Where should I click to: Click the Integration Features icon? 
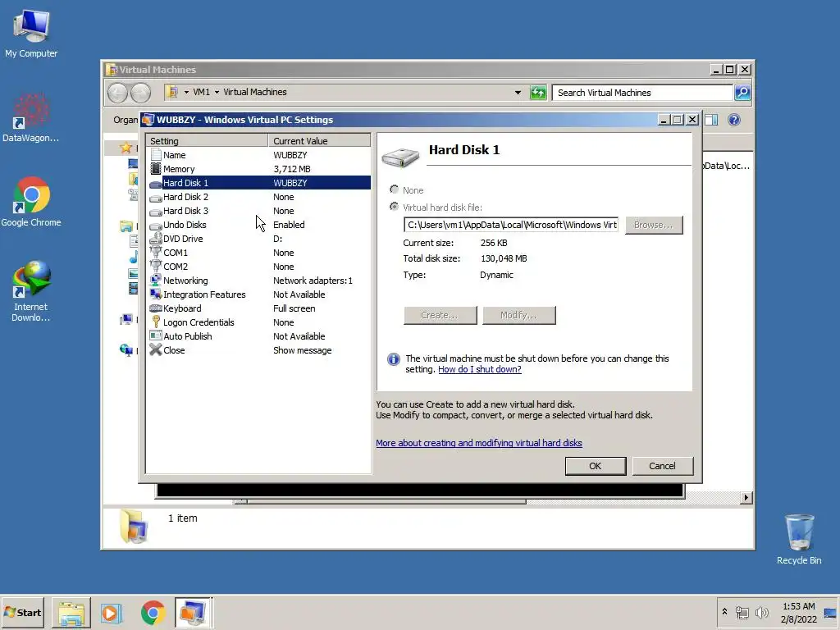coord(155,294)
